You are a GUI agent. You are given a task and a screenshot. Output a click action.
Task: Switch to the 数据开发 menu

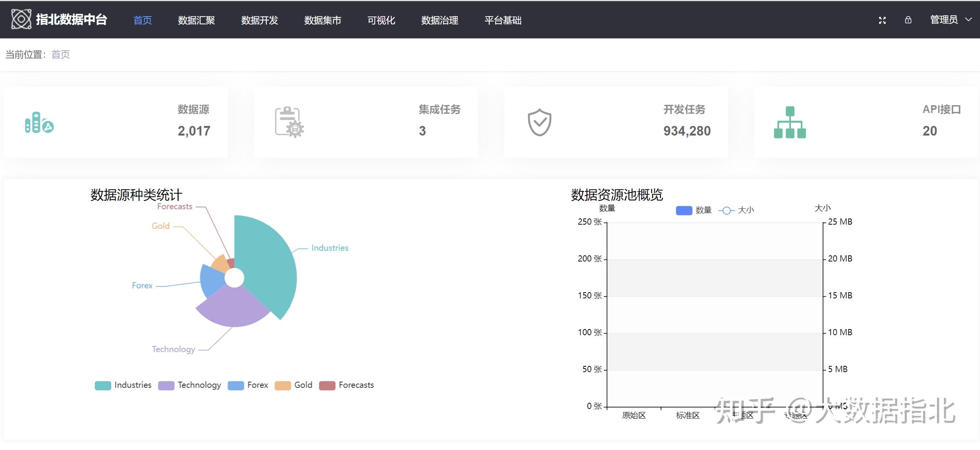point(259,20)
